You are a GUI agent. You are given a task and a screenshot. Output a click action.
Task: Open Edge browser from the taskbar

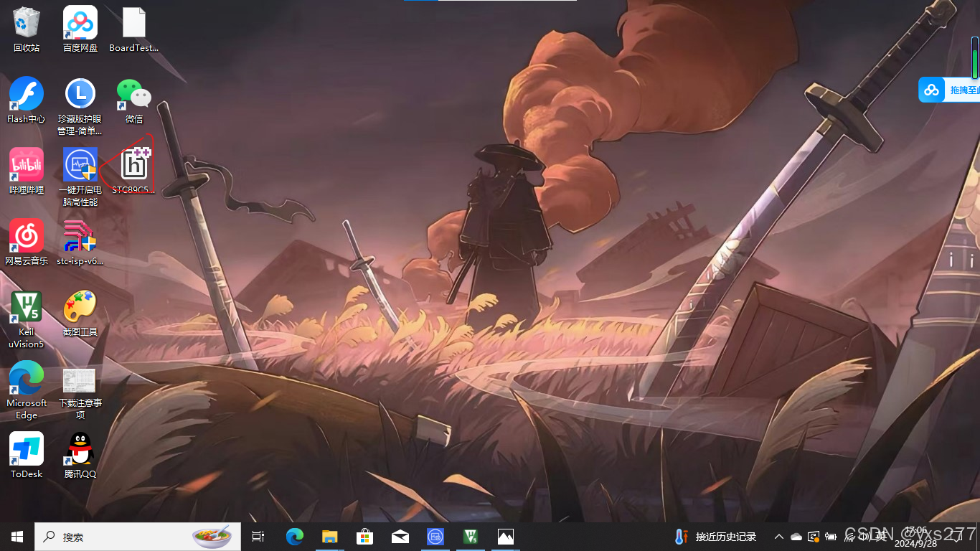click(295, 537)
